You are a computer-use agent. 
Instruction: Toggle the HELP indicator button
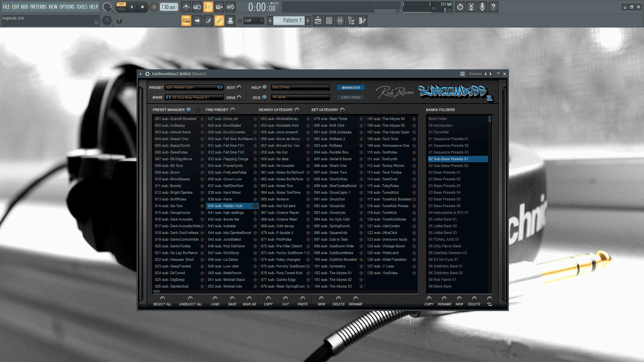[x=265, y=87]
